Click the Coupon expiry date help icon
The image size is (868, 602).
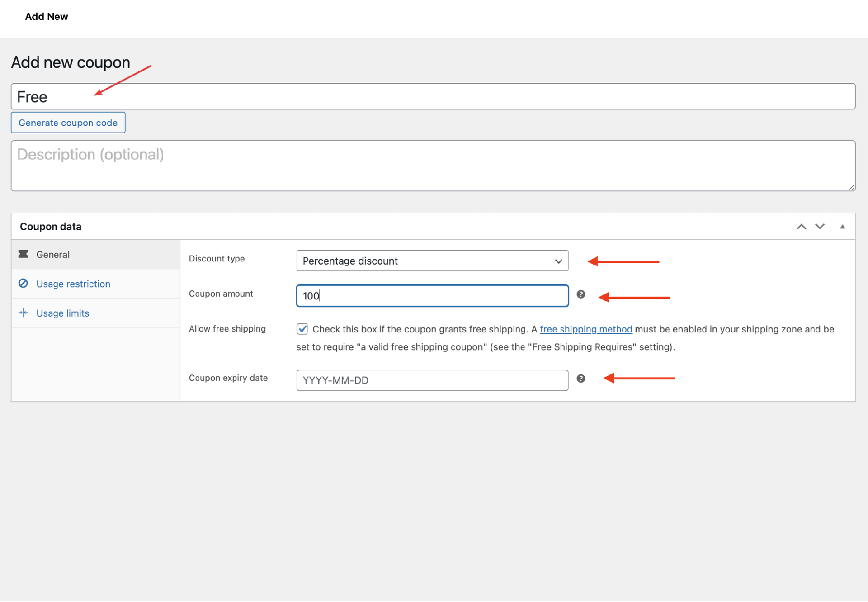[x=581, y=379]
